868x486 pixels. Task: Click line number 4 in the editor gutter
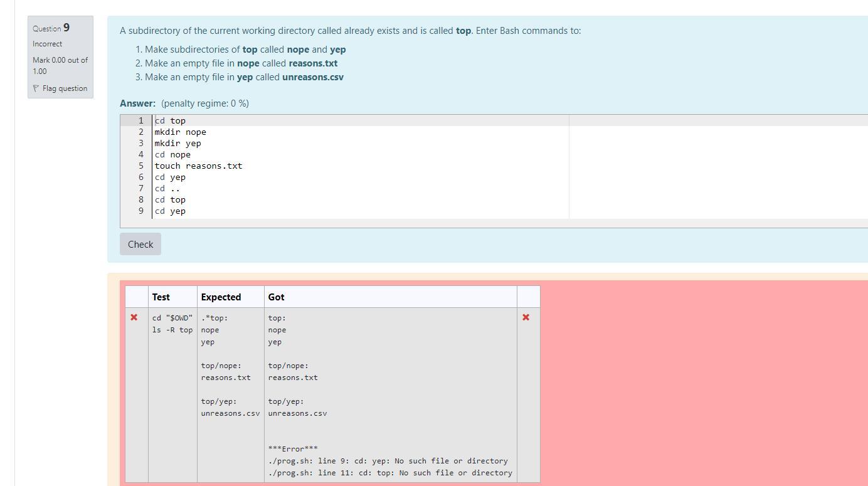click(x=140, y=154)
